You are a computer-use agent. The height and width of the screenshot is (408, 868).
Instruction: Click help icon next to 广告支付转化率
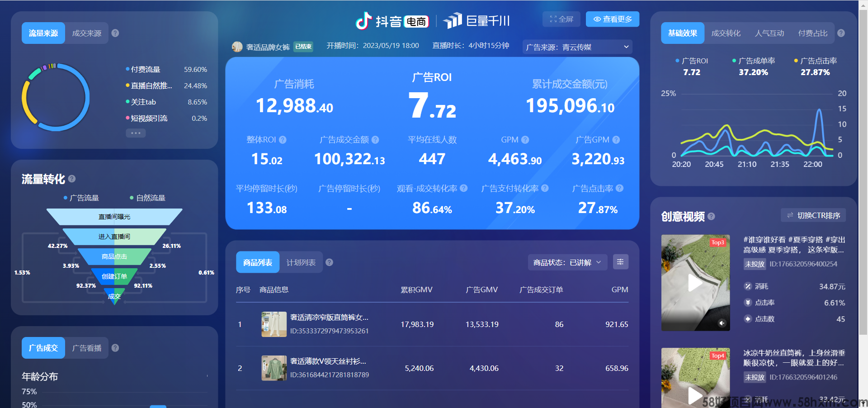click(x=545, y=188)
